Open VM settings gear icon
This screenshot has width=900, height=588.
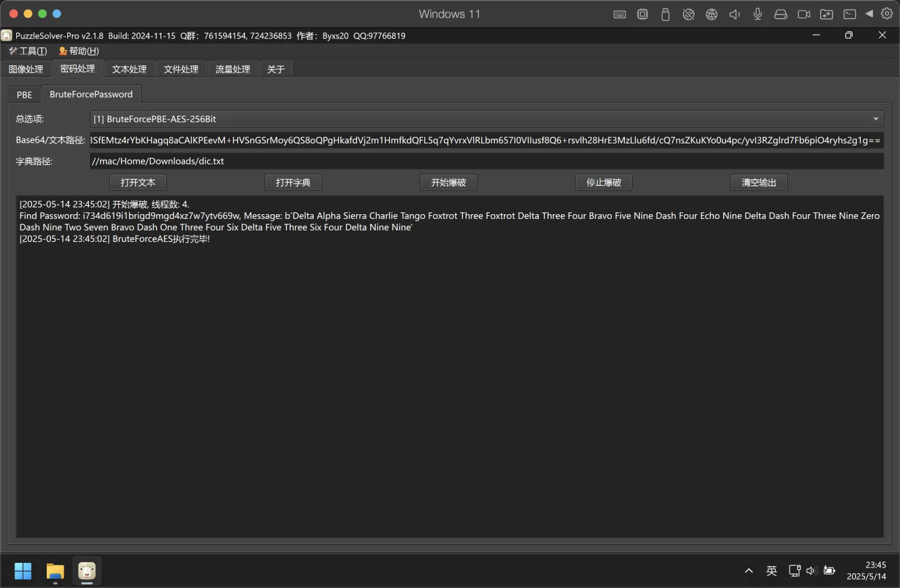click(x=887, y=13)
